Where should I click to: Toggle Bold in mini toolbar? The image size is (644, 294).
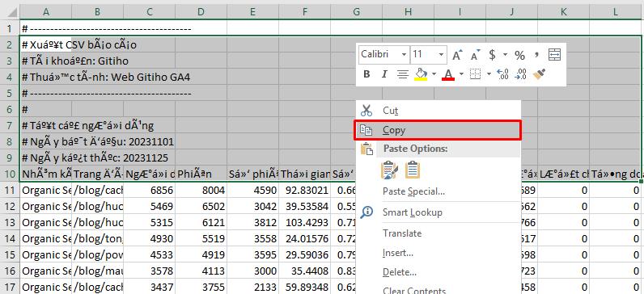[366, 74]
